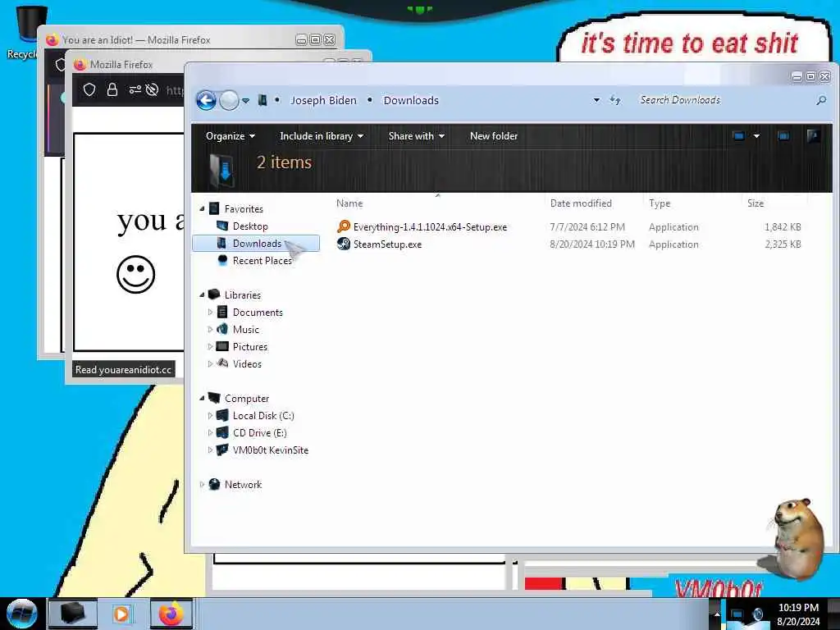Show hidden tray icons arrow
This screenshot has height=630, width=840.
click(717, 614)
